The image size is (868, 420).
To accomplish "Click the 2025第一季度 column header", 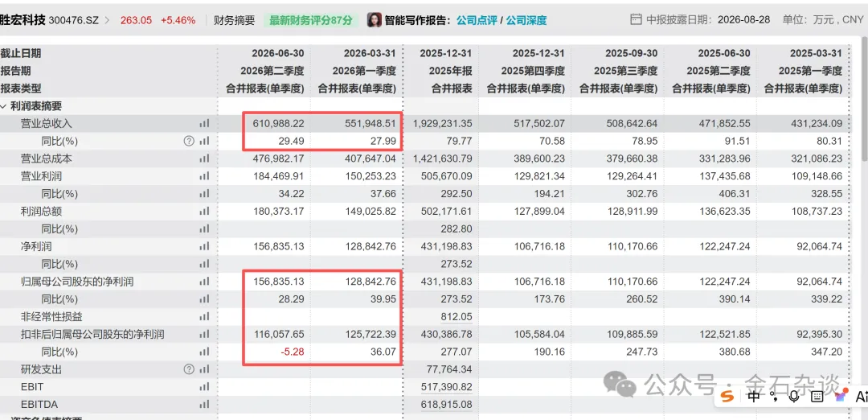I will pos(810,71).
